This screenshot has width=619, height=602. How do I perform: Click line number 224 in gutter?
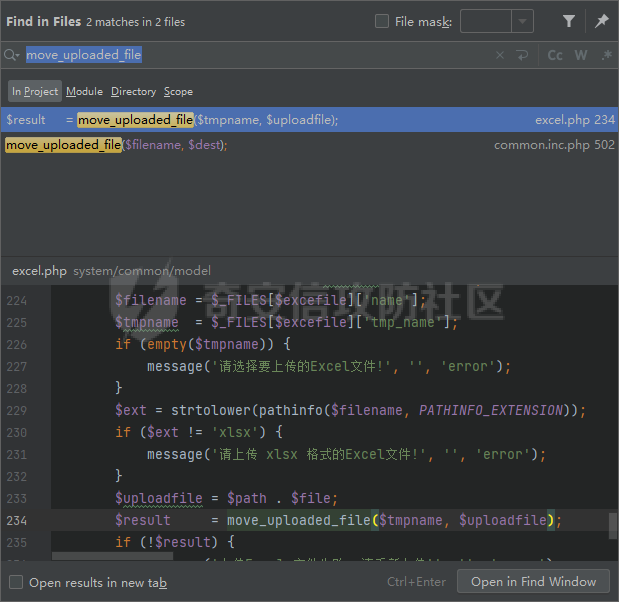(17, 301)
